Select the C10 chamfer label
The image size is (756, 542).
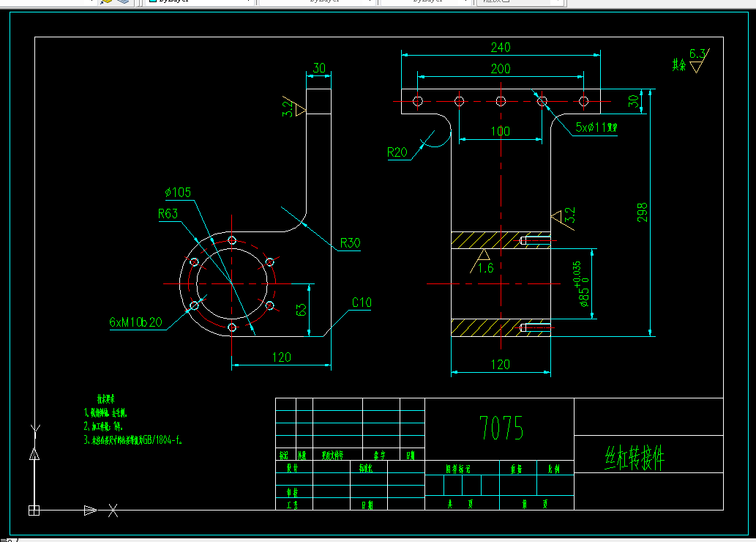(362, 302)
